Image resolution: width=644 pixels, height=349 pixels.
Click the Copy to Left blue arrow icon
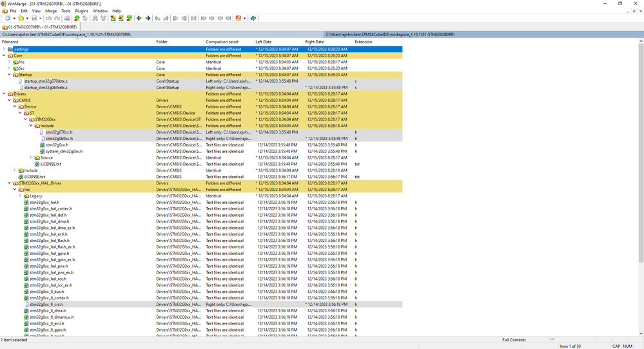[x=148, y=18]
